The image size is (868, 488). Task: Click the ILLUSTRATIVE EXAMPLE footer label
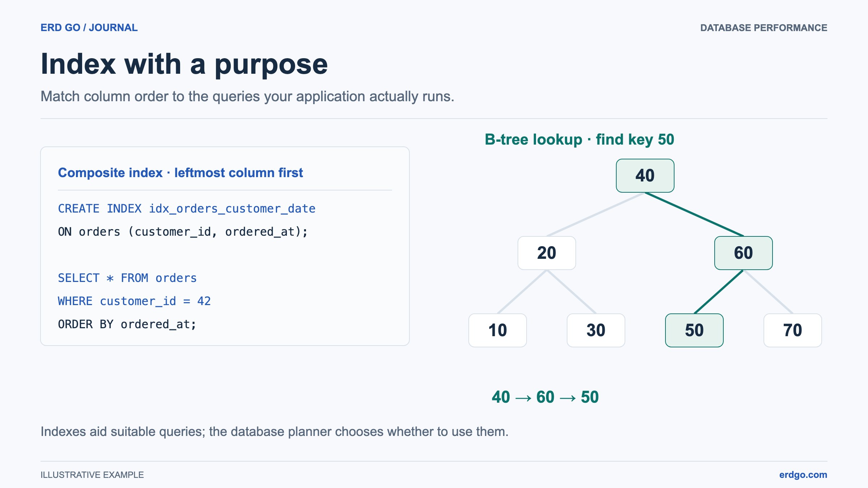coord(92,475)
